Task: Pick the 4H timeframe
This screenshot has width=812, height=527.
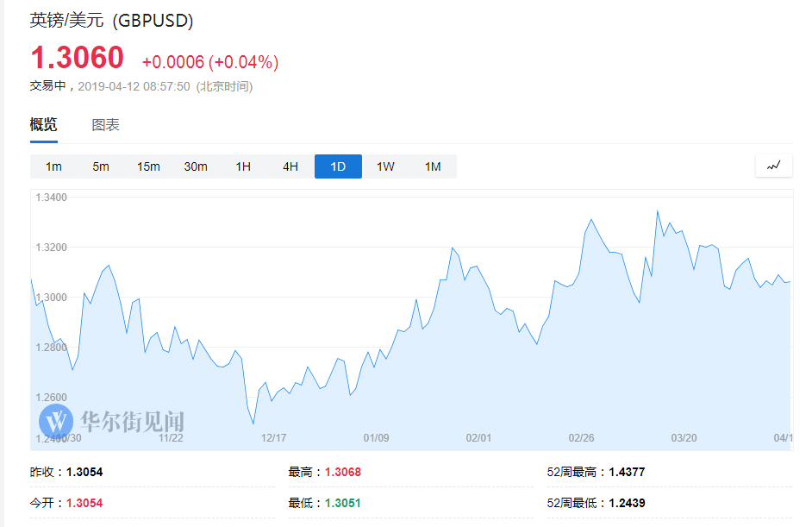Action: pos(290,166)
